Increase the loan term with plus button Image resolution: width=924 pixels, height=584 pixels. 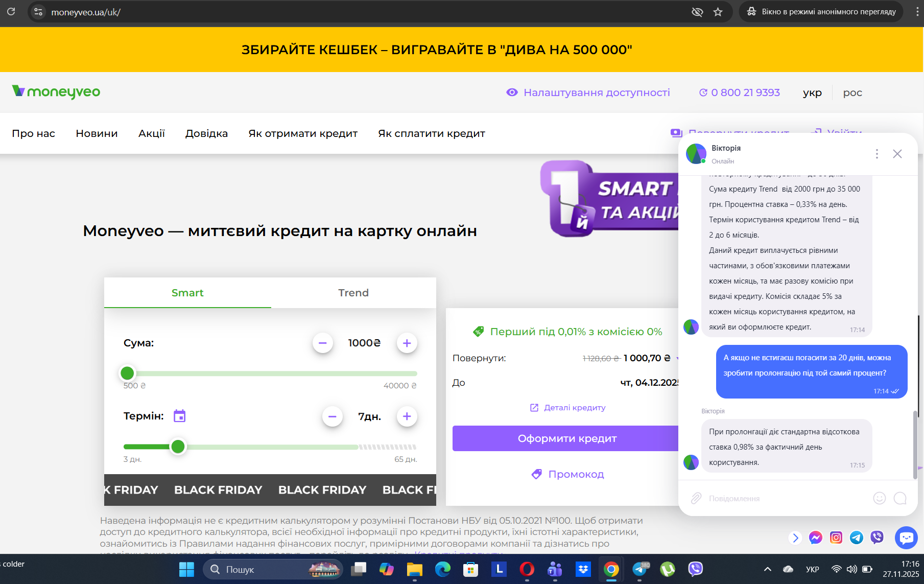[x=407, y=416]
